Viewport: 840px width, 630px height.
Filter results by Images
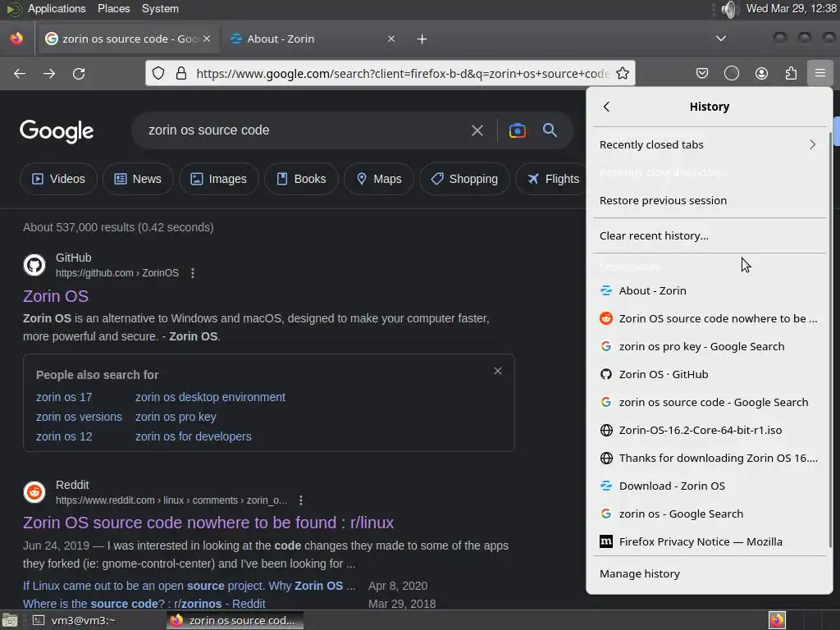tap(218, 179)
